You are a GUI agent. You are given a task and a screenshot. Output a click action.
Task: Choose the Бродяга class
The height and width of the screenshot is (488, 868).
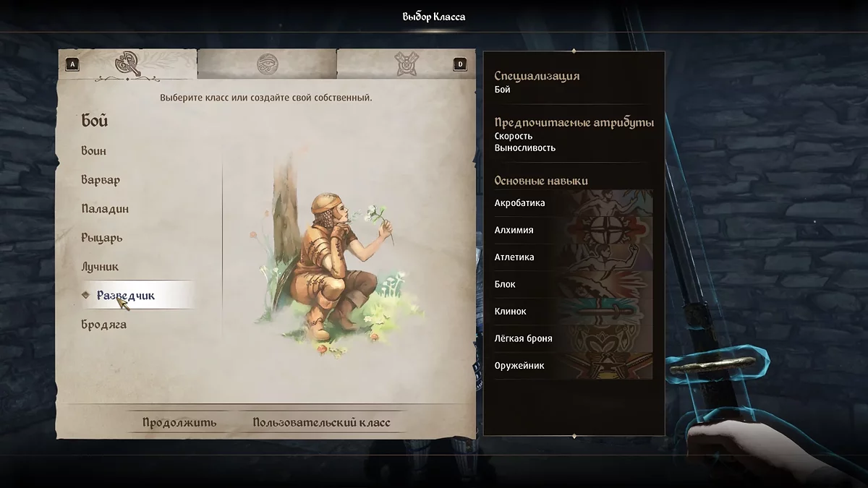103,325
